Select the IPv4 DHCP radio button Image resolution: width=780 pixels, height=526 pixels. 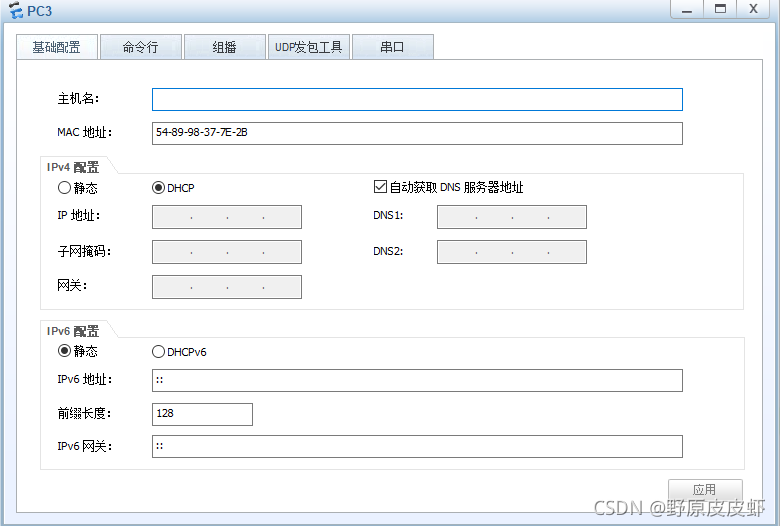point(158,188)
